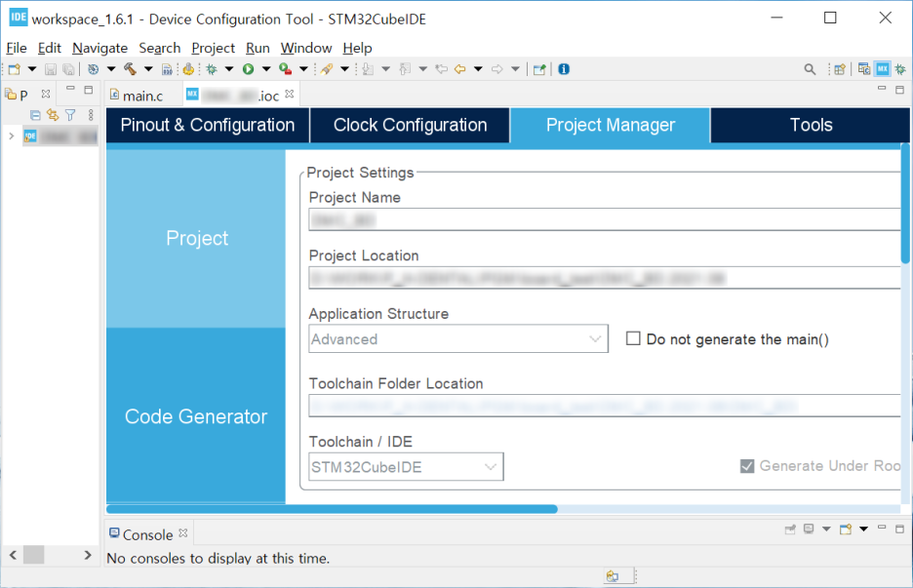Click the Save All toolbar icon
Image resolution: width=913 pixels, height=588 pixels.
click(x=68, y=69)
